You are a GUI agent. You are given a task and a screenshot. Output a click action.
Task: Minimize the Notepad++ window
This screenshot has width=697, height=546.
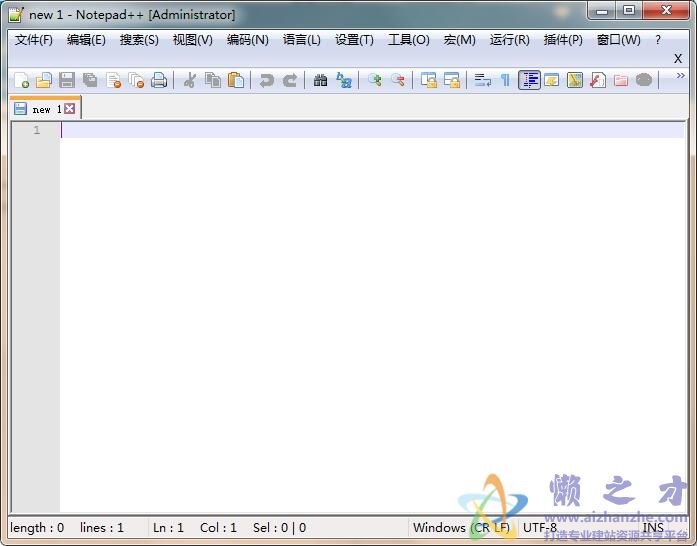click(602, 10)
